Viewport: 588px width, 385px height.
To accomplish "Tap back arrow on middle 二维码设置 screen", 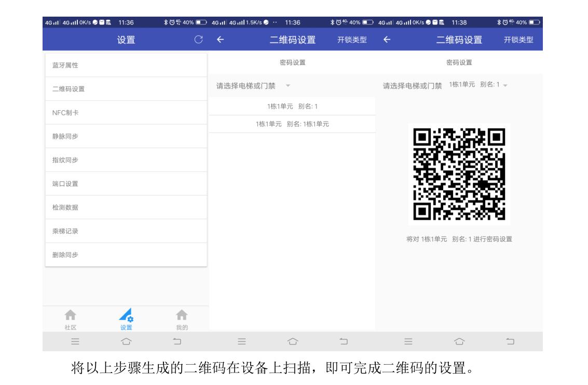I will point(221,39).
